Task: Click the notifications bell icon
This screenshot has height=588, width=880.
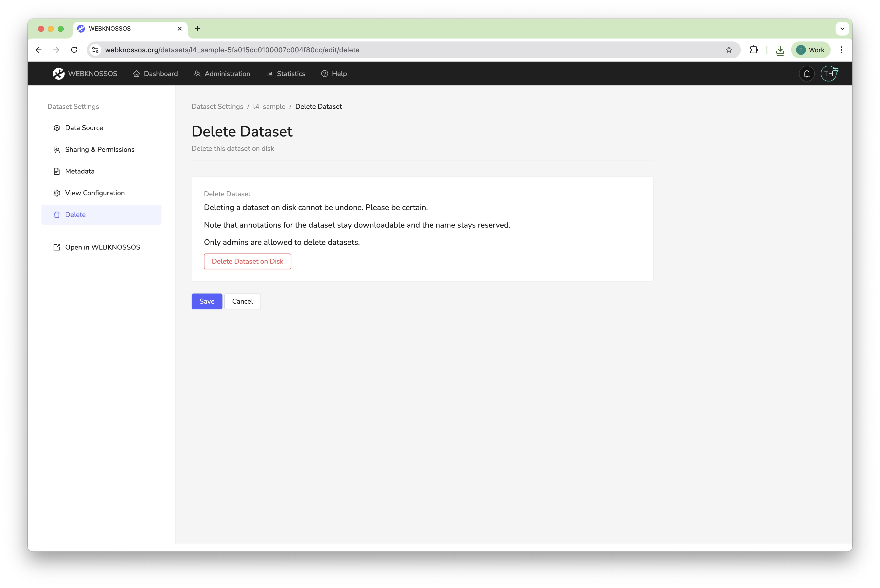Action: point(806,74)
